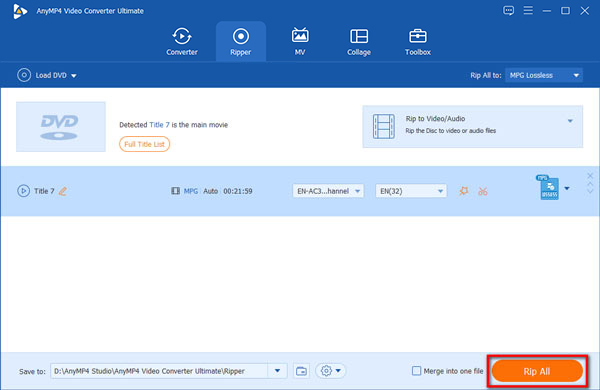Open the feedback chat icon
The image size is (600, 390).
click(508, 11)
